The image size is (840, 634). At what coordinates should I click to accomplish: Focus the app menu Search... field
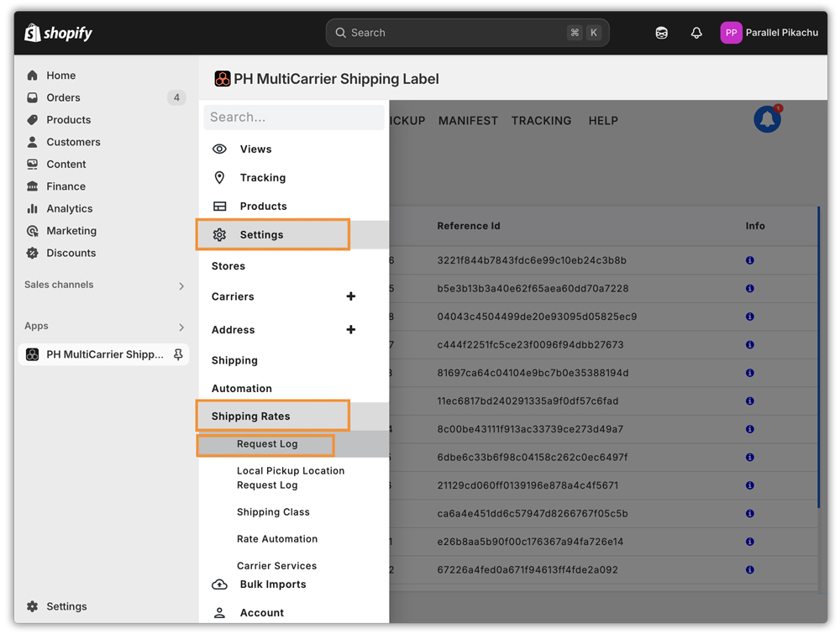[293, 118]
